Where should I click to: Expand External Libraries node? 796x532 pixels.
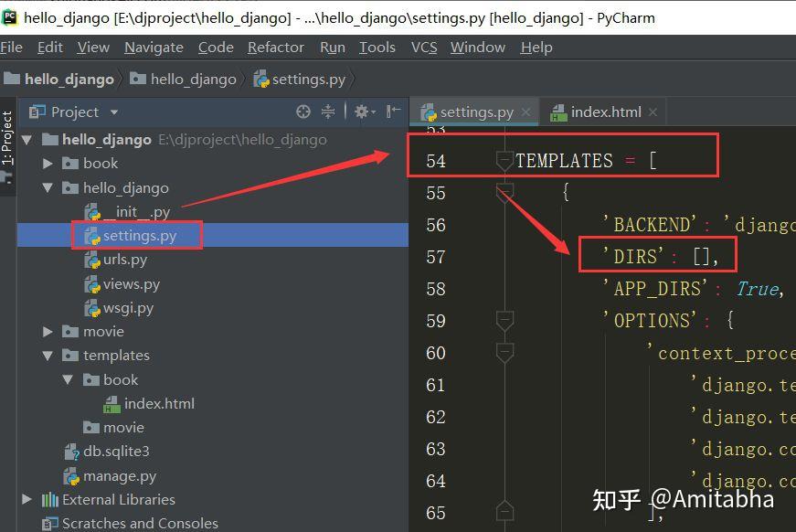click(x=27, y=499)
